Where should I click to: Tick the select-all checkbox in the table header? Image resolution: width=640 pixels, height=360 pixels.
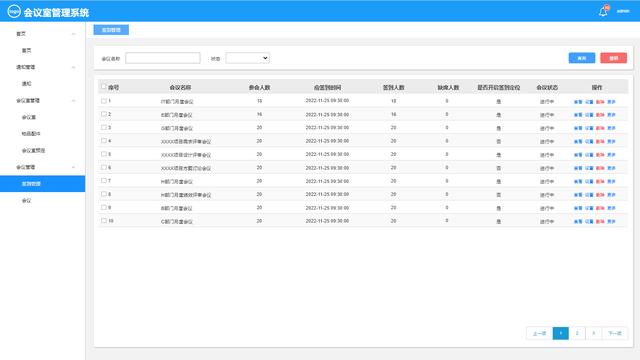click(104, 87)
